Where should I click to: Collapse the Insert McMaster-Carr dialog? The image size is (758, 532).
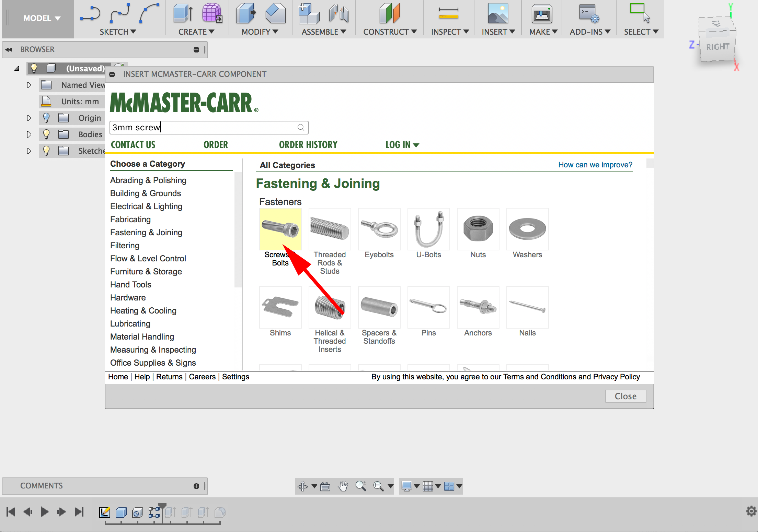tap(112, 74)
